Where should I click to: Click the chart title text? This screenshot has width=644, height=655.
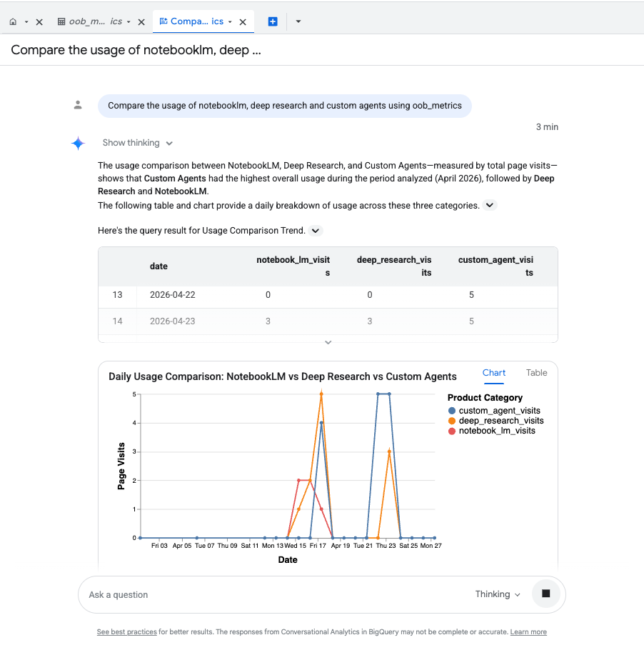pos(282,376)
